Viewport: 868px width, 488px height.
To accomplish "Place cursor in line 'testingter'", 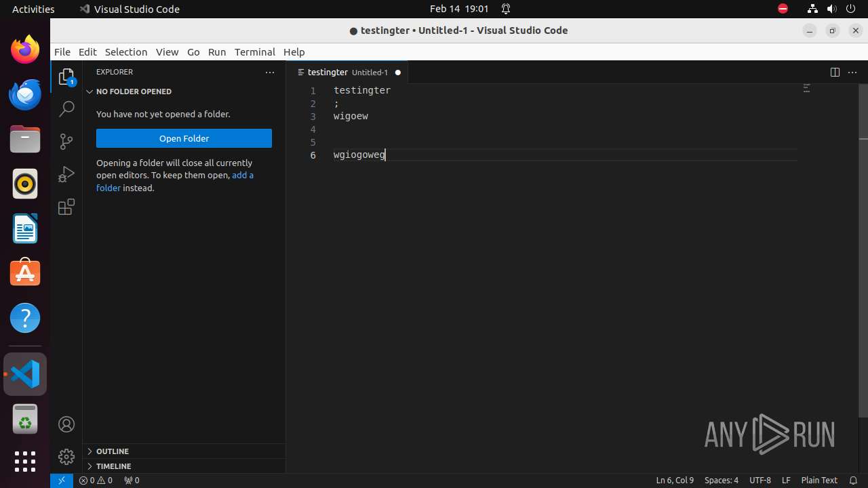I will [x=362, y=90].
